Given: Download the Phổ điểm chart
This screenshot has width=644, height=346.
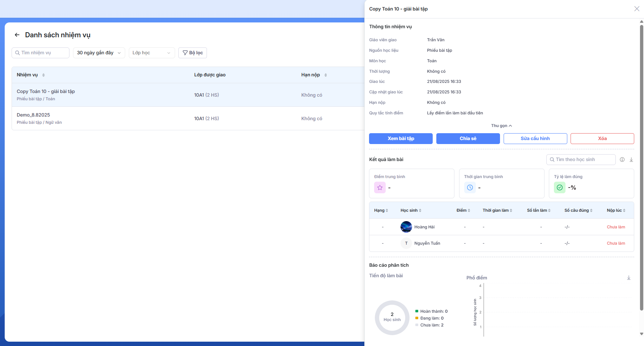Looking at the screenshot, I should pyautogui.click(x=628, y=278).
